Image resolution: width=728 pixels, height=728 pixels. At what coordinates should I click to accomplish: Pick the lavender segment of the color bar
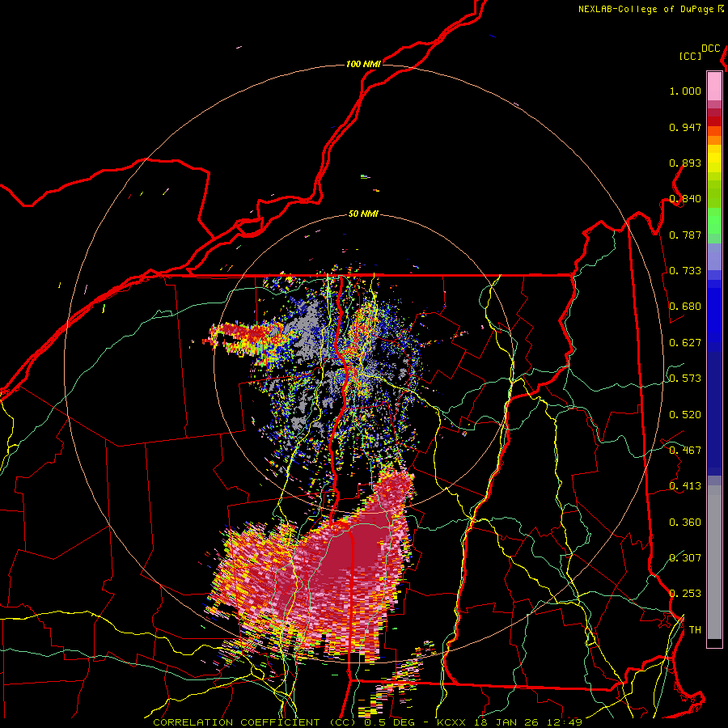(x=714, y=256)
